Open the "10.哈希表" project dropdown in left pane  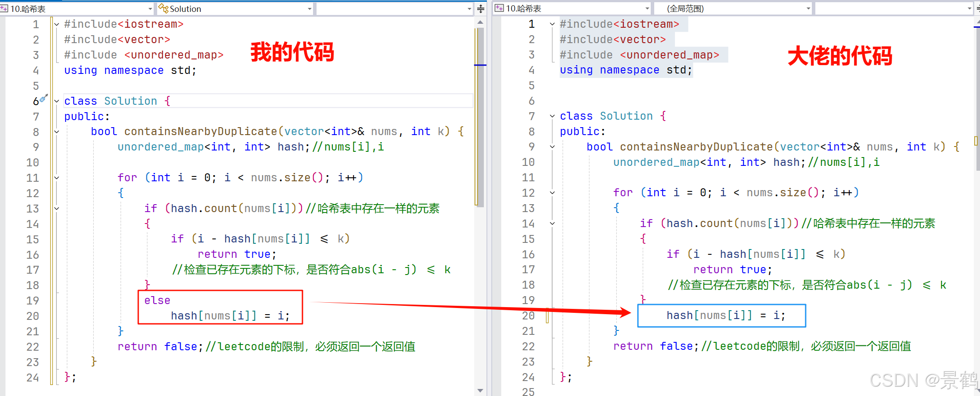[150, 8]
